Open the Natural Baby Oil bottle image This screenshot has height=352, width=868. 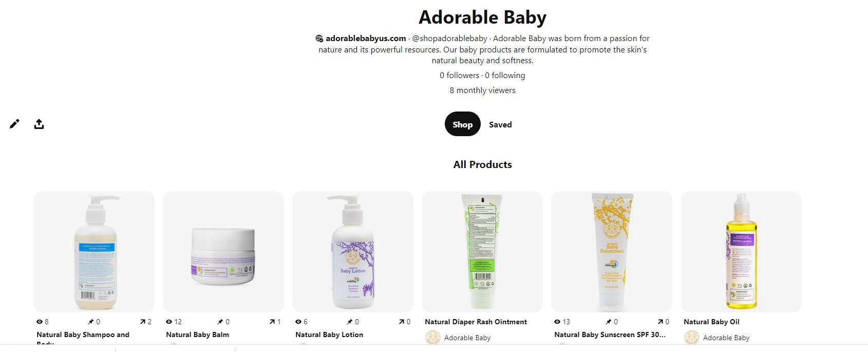[x=741, y=251]
